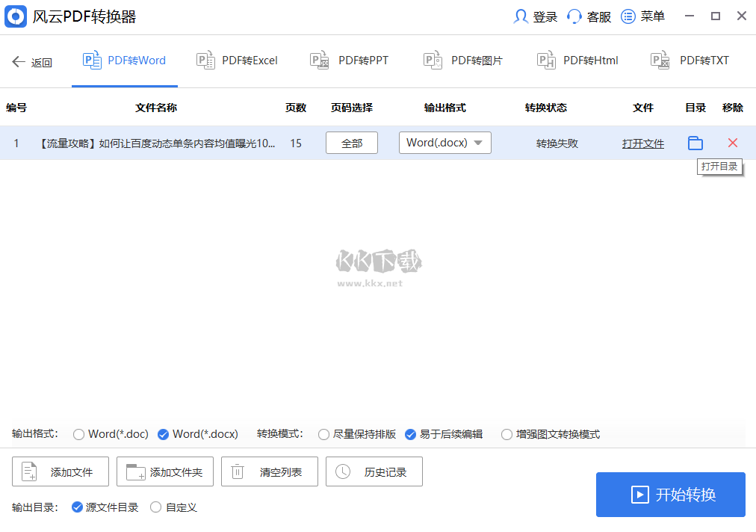Open the Word(.docx) output format dropdown
The height and width of the screenshot is (532, 756).
pyautogui.click(x=444, y=143)
